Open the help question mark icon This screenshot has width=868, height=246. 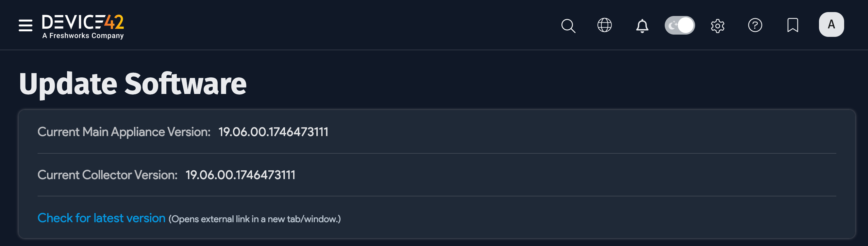tap(755, 25)
